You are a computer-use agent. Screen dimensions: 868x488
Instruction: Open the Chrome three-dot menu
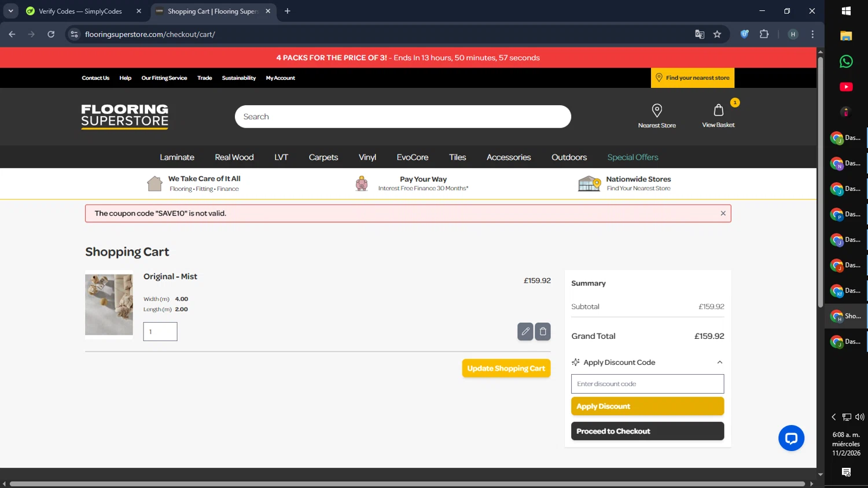(812, 34)
